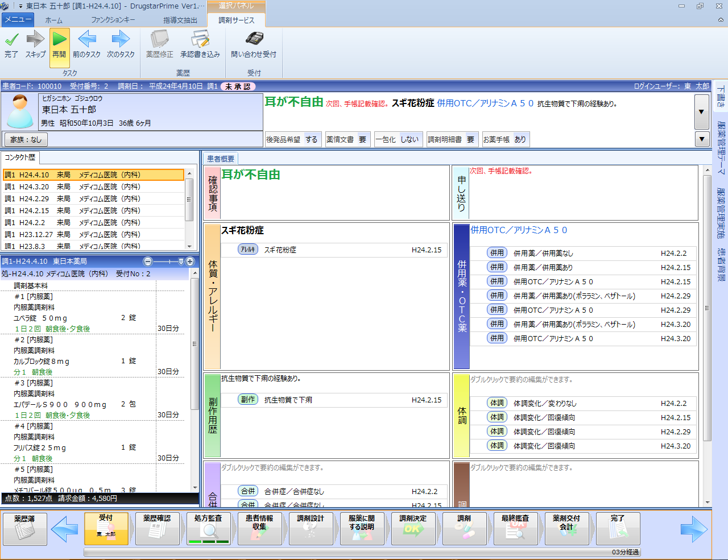
Task: Open the 患者背景 side tab
Action: pyautogui.click(x=721, y=265)
